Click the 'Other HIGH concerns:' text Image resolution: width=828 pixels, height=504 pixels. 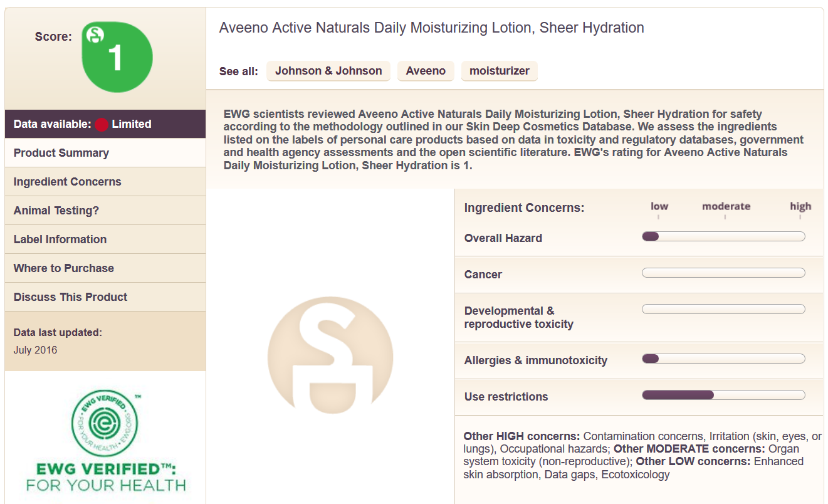pyautogui.click(x=521, y=436)
